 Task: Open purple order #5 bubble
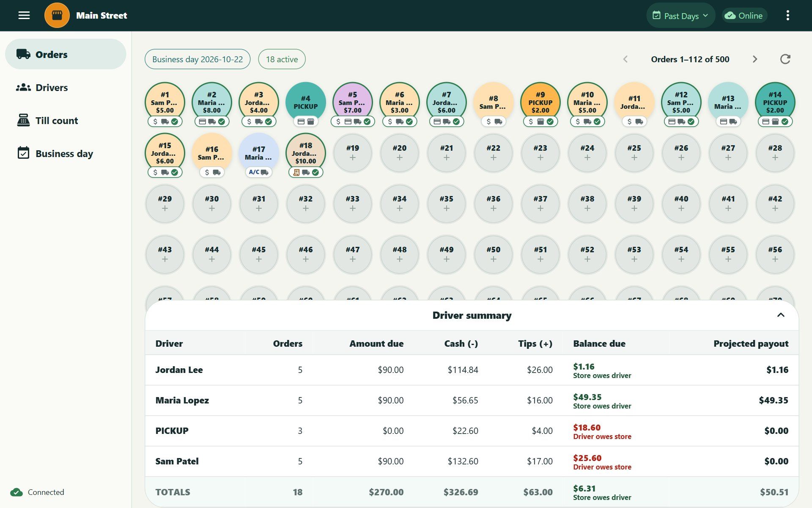pos(353,102)
